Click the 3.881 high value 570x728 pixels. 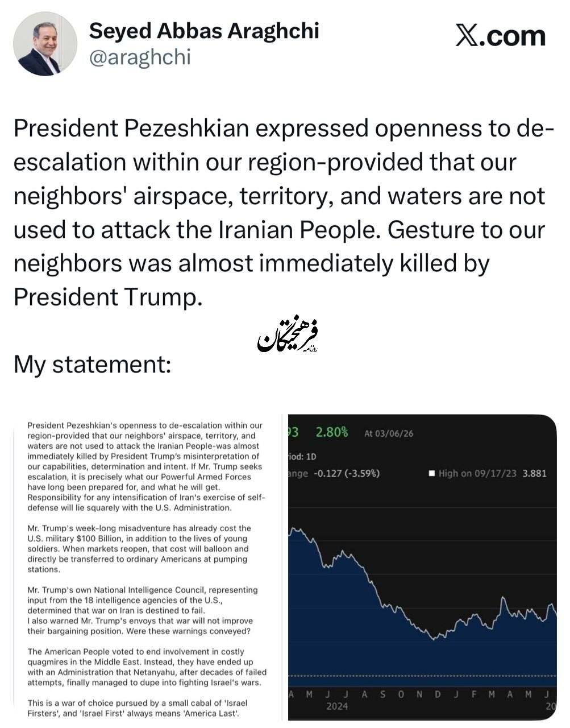[534, 473]
